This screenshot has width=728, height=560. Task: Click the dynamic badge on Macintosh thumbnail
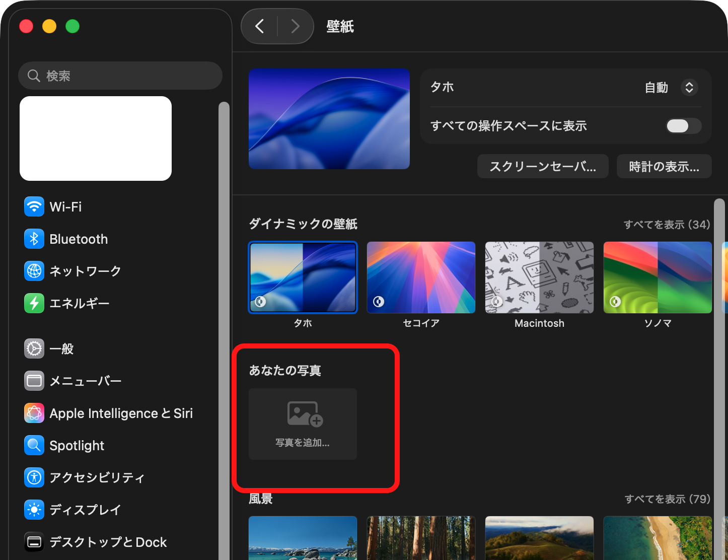497,301
